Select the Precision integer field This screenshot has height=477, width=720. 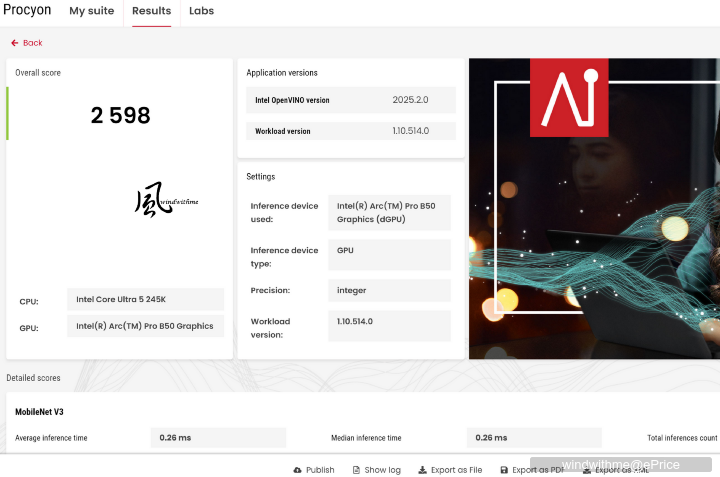389,290
